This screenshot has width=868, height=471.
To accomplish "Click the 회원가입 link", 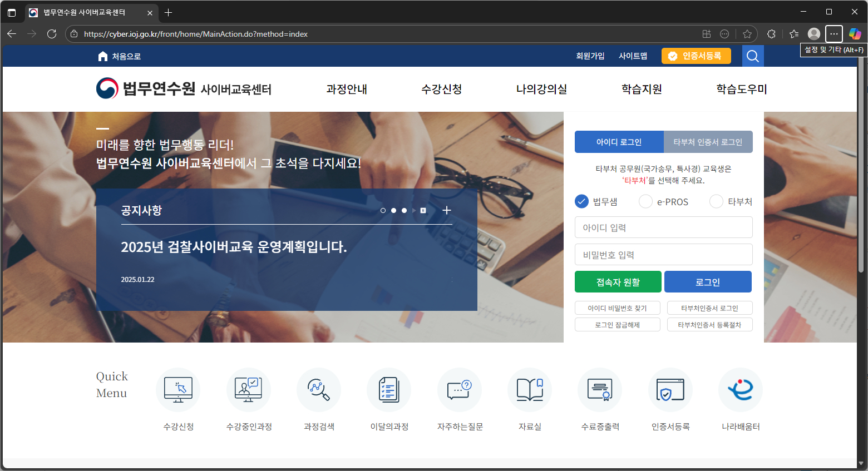I will (590, 56).
